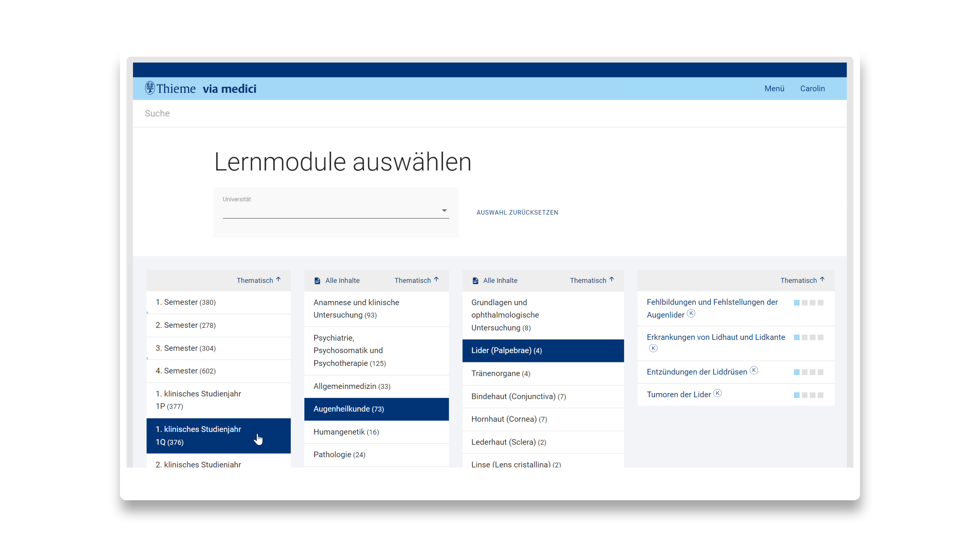Select Allgemeinmedizin (33)

coord(376,387)
